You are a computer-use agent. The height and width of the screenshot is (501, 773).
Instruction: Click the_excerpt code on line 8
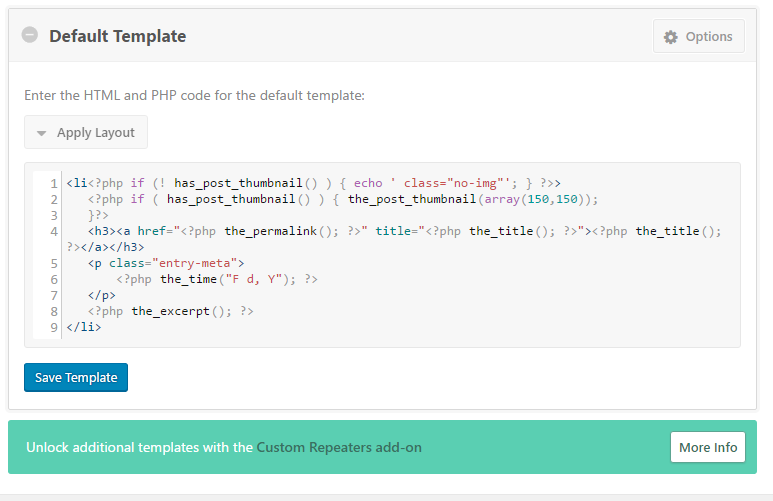tap(171, 311)
